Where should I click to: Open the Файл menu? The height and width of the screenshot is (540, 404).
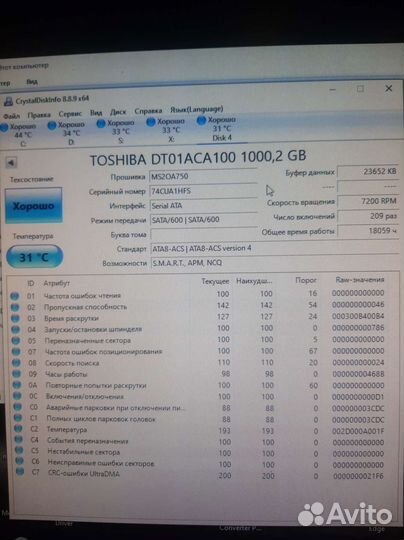[x=11, y=116]
